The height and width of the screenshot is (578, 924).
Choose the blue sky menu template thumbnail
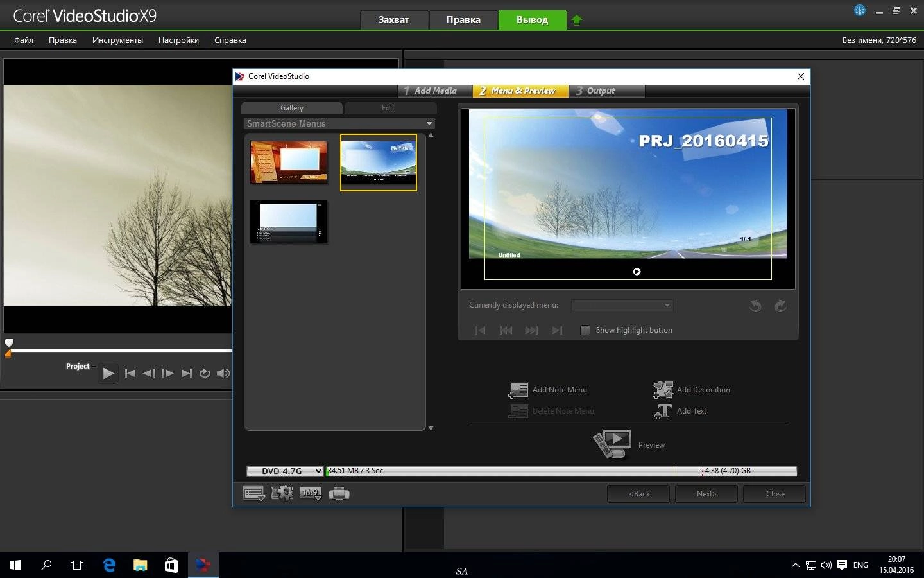click(379, 162)
